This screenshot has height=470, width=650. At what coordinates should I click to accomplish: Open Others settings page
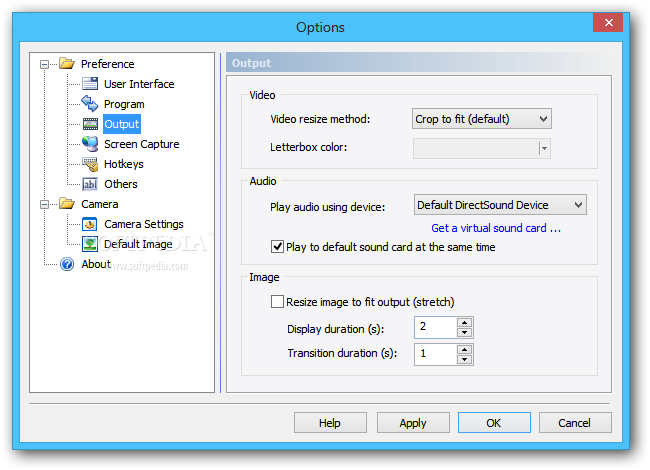121,184
